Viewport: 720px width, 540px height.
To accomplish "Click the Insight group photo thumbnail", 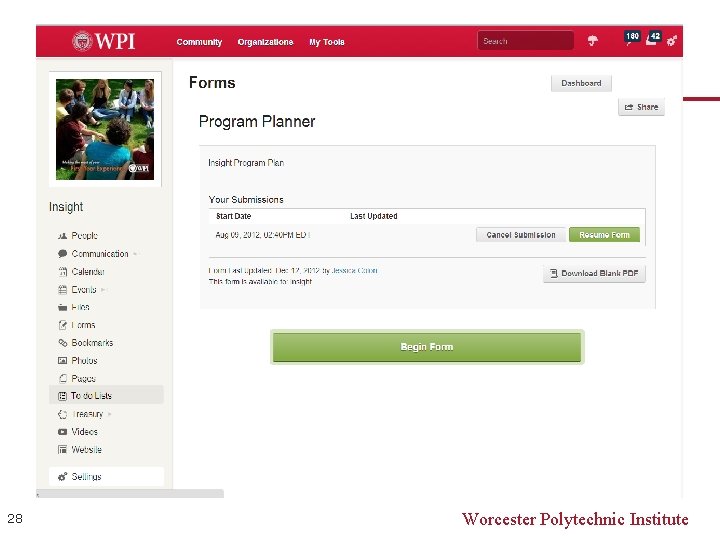I will (105, 129).
